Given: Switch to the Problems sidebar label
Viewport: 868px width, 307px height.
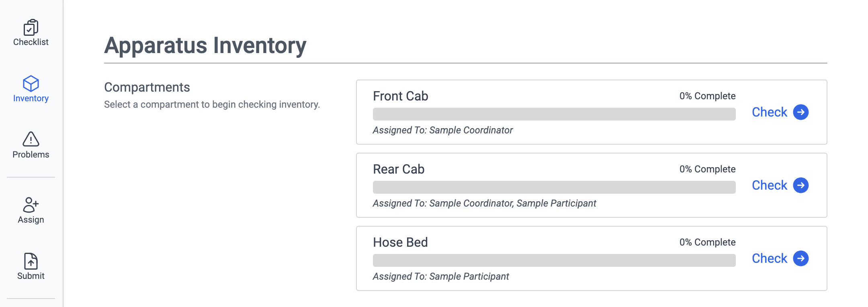Looking at the screenshot, I should pyautogui.click(x=31, y=155).
